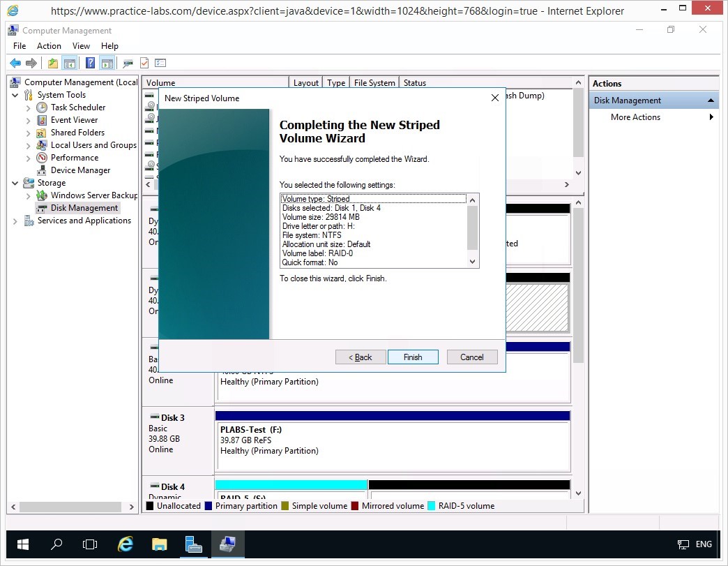Collapse the Disk Management actions section
728x566 pixels.
click(711, 100)
